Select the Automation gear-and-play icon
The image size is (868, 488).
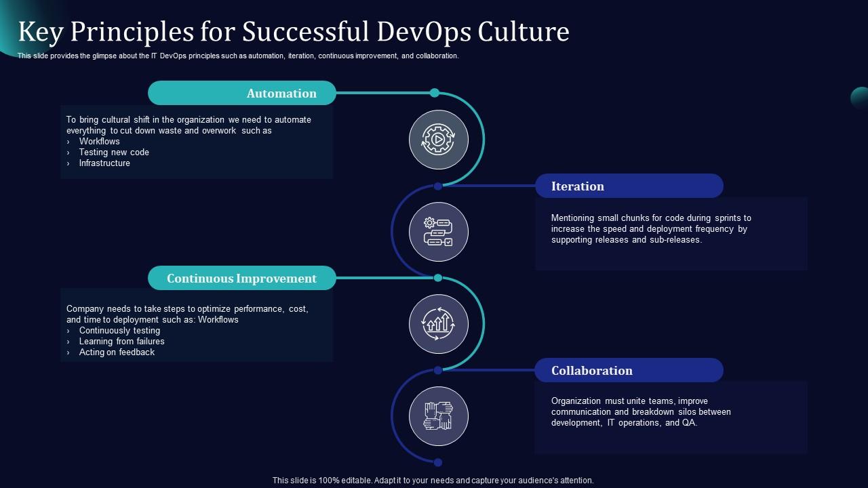pos(438,140)
